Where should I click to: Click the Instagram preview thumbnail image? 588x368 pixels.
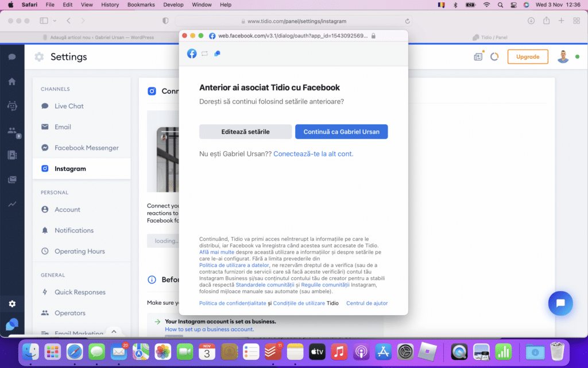click(163, 151)
